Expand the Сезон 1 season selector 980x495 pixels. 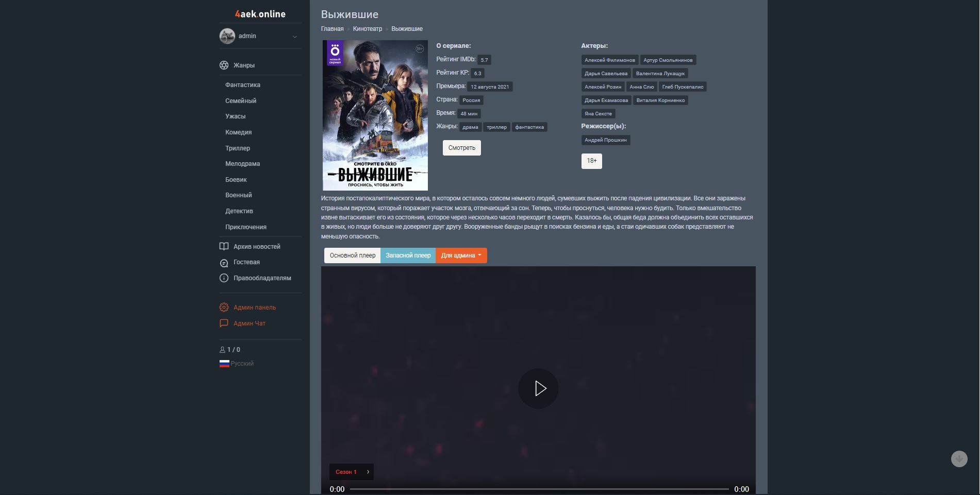click(351, 472)
